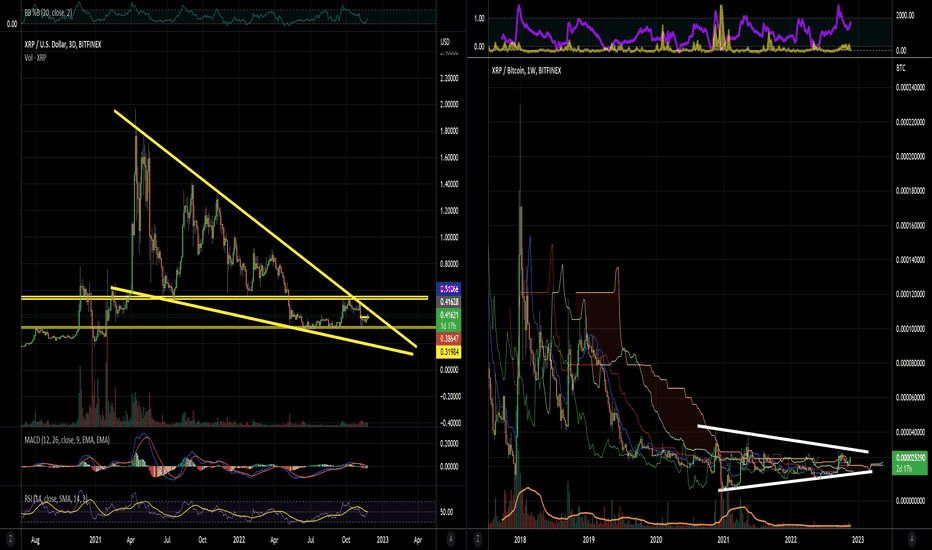The width and height of the screenshot is (932, 550).
Task: Click '2022' on the XRP/USD time axis
Action: 239,540
